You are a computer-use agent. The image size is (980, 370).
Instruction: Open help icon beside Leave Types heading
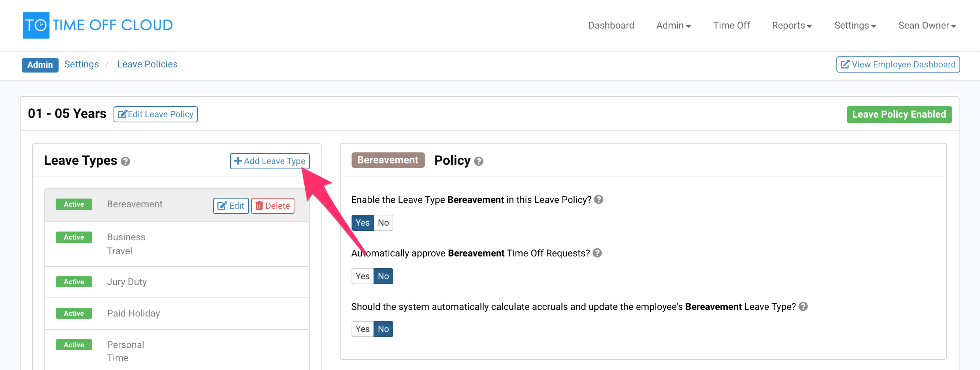[126, 162]
